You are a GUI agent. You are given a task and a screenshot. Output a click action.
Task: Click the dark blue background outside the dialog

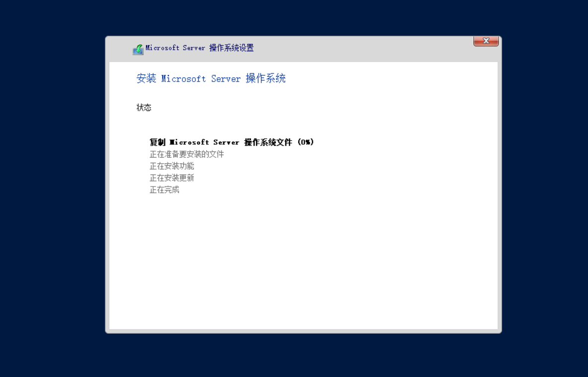coord(50,199)
